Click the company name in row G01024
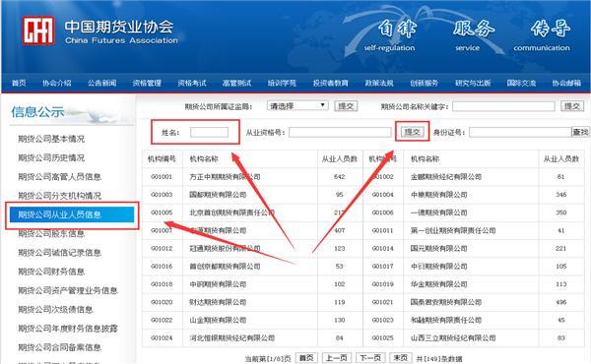 pyautogui.click(x=231, y=338)
